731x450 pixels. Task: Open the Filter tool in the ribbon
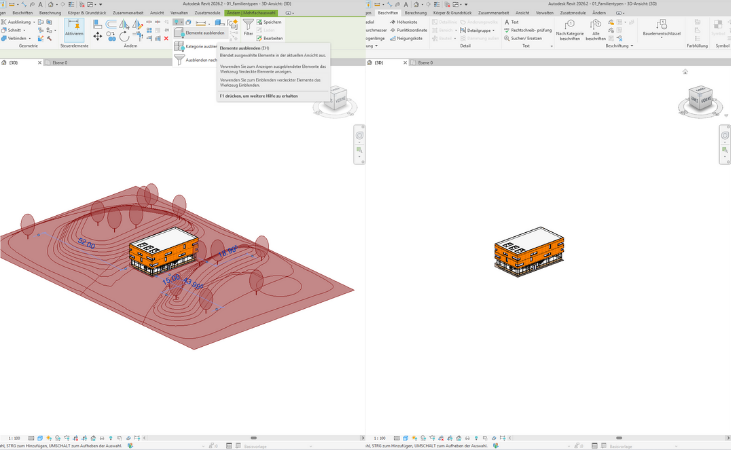coord(248,26)
